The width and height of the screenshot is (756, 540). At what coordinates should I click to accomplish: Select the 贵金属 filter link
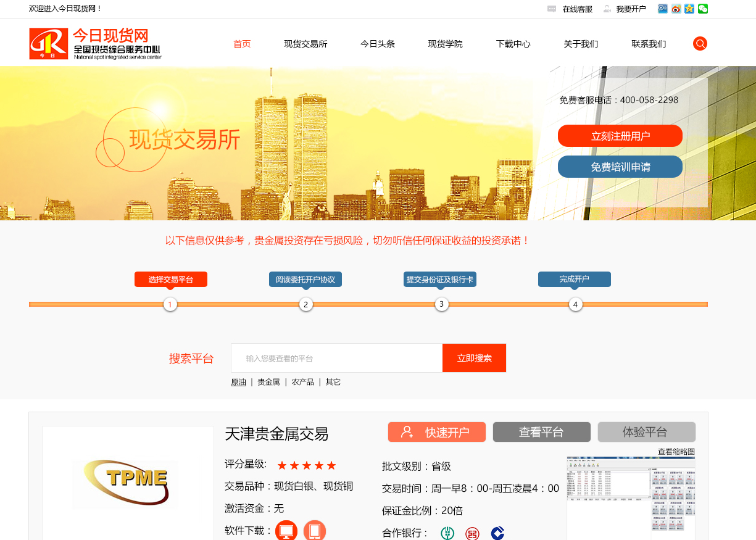tap(268, 381)
